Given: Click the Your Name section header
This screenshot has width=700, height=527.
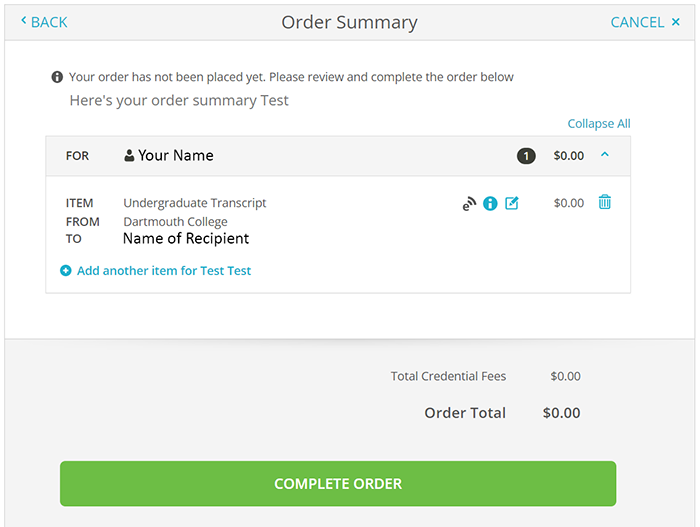Looking at the screenshot, I should tap(176, 156).
